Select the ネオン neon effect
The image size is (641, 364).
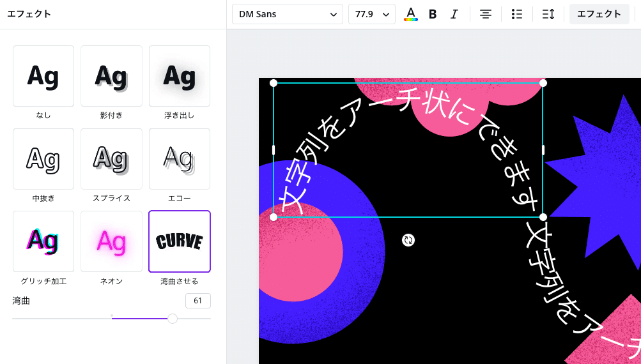click(x=111, y=241)
